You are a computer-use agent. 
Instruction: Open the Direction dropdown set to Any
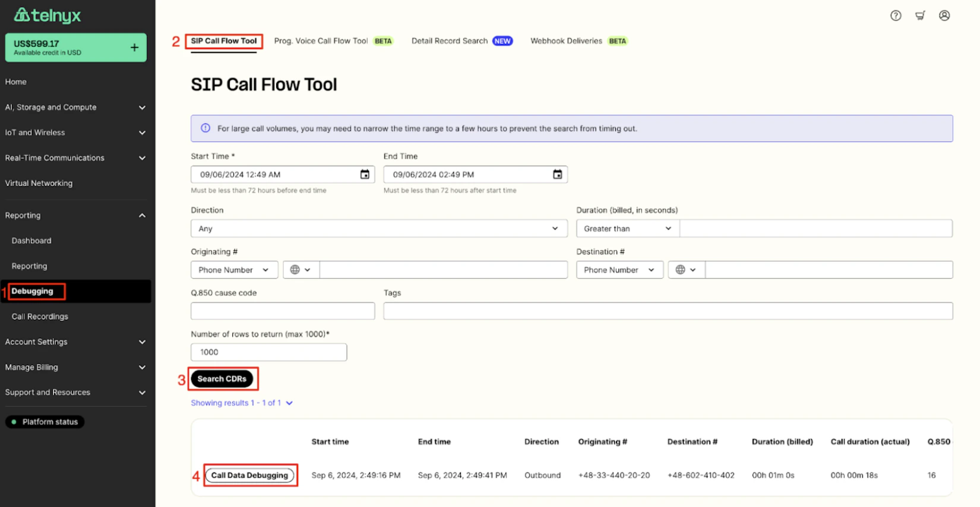379,228
